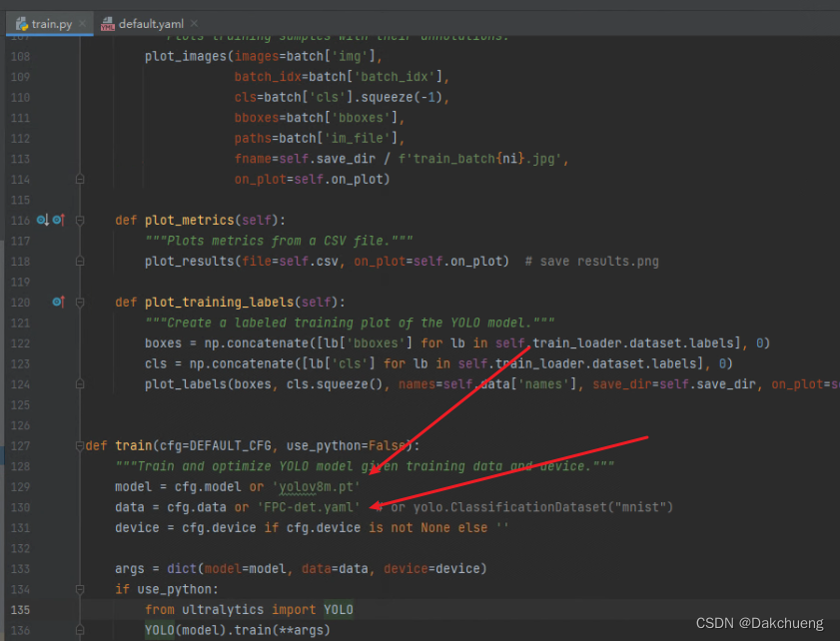Click the 'Plots metrics from a CSV file' docstring
Screen dimensions: 840x641
coord(279,241)
